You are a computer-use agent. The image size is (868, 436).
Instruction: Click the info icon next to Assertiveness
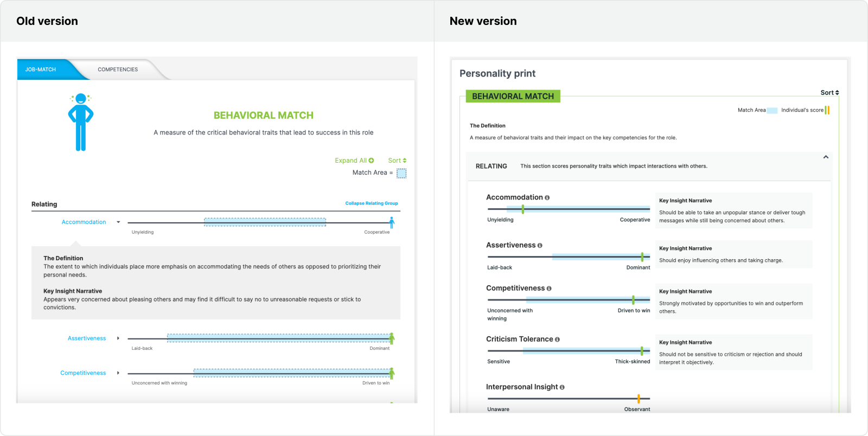tap(540, 246)
